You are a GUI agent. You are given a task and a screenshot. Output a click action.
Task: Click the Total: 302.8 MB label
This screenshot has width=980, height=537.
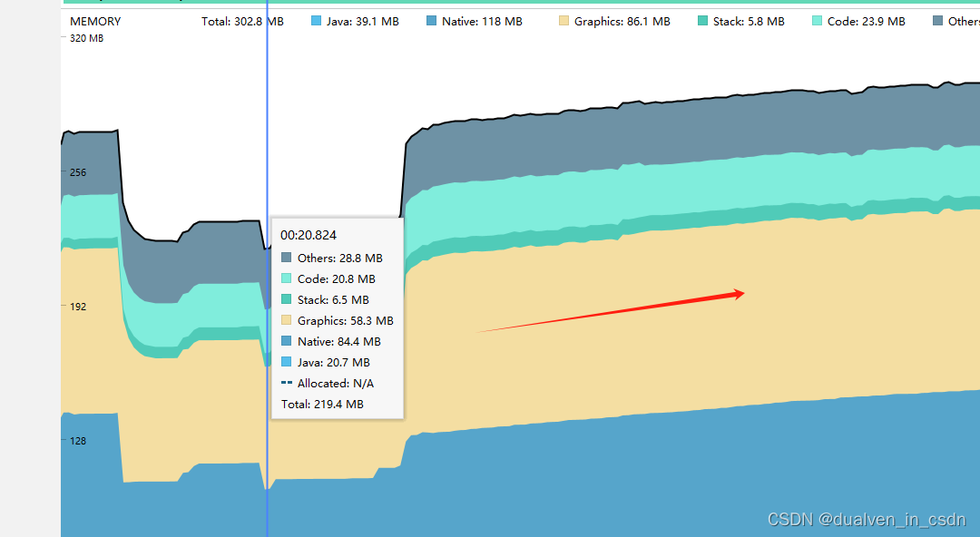point(241,20)
